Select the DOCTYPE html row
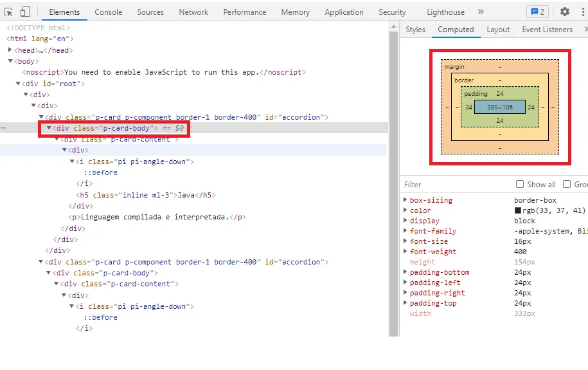 (x=38, y=28)
